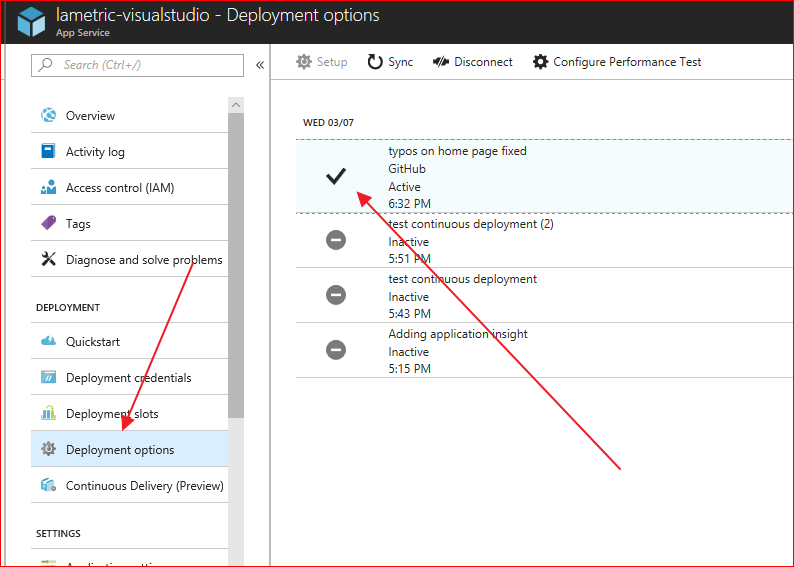
Task: Click the active deployment checkmark icon
Action: pyautogui.click(x=336, y=177)
